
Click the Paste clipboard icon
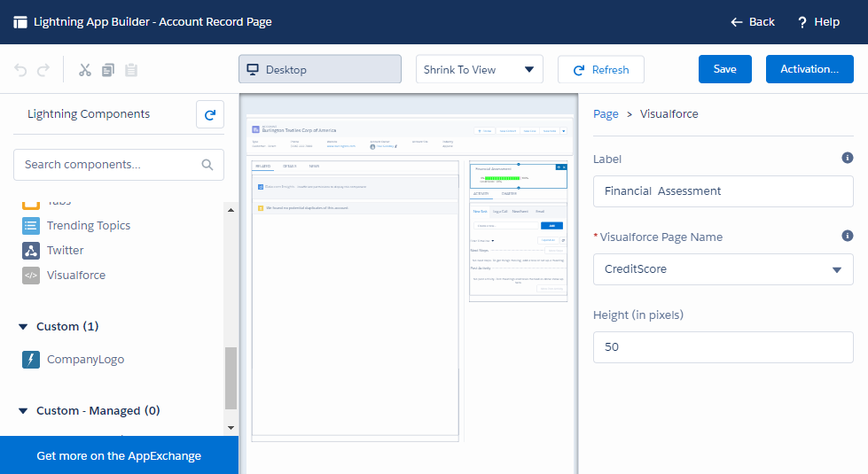pos(131,70)
